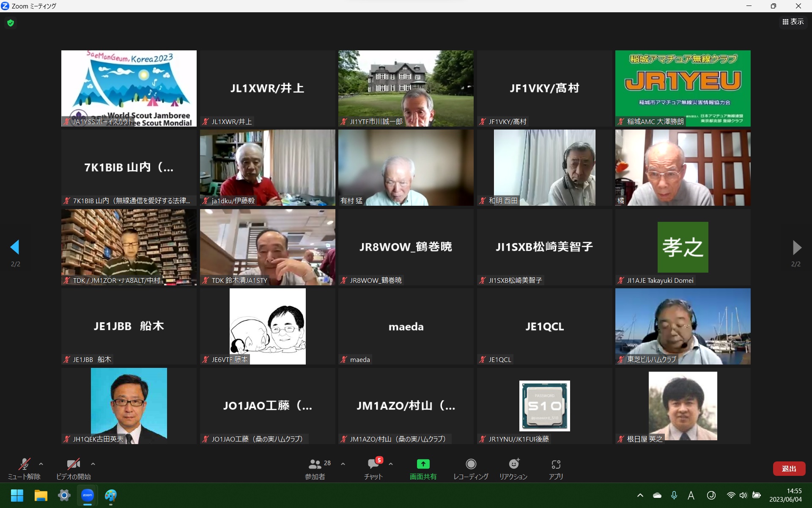Expand audio options arrow beside mute
This screenshot has width=812, height=508.
41,464
